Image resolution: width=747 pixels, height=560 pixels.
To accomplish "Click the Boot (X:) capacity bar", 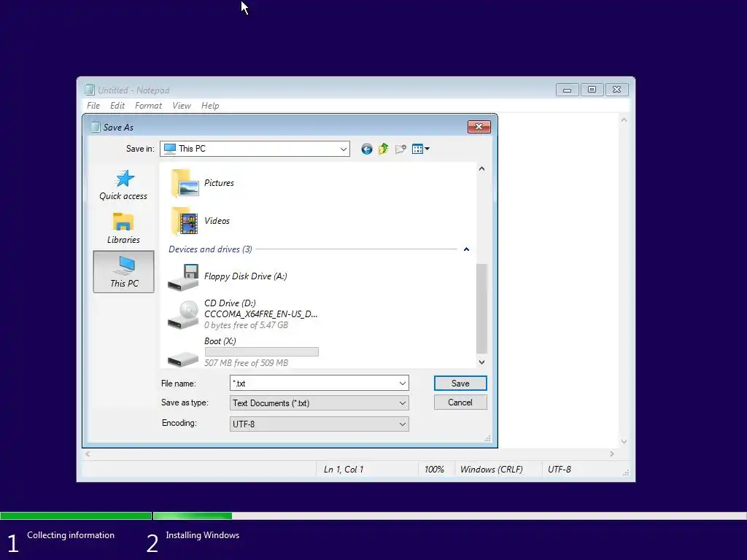I will click(262, 352).
